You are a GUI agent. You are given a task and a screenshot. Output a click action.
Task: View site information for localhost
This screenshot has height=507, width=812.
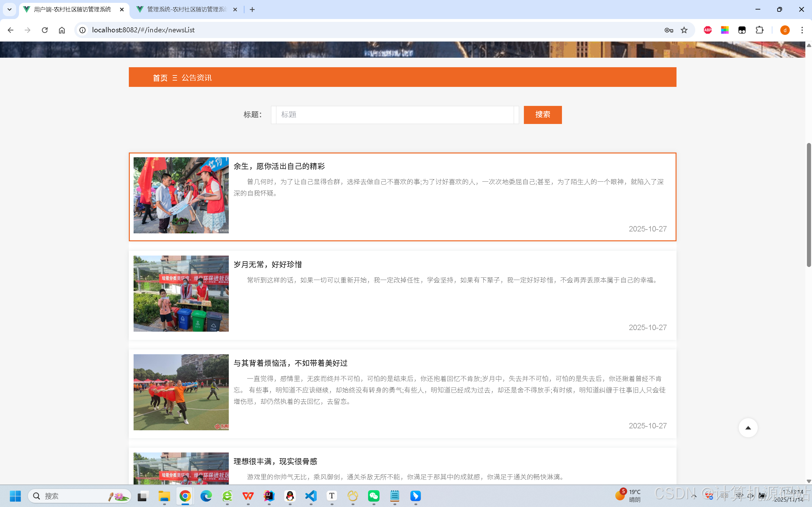pyautogui.click(x=83, y=30)
